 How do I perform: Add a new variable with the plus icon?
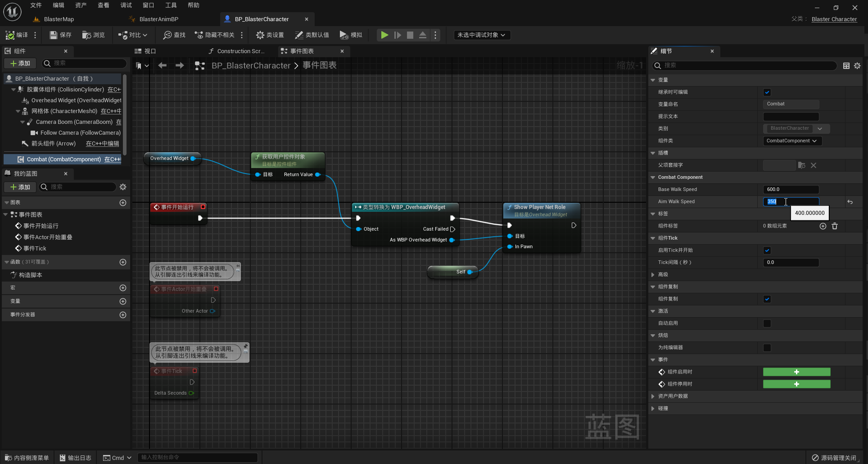[x=123, y=301]
